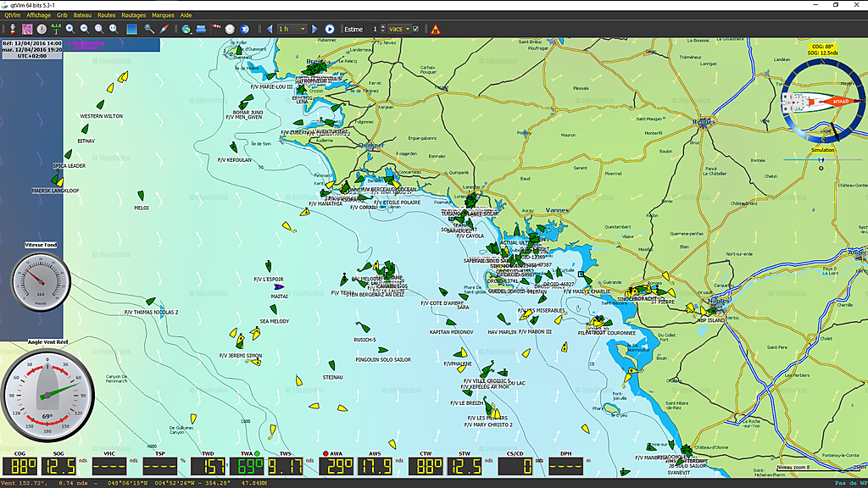Select the compass tool icon

(164, 29)
